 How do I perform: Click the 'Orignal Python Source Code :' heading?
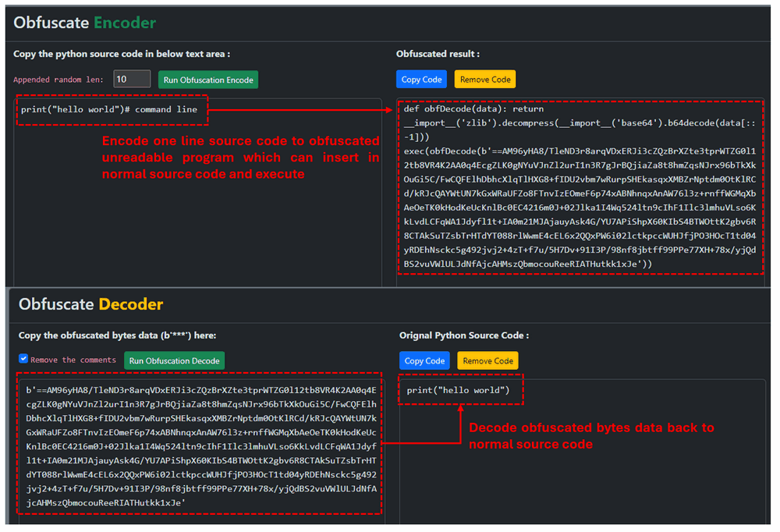coord(464,335)
